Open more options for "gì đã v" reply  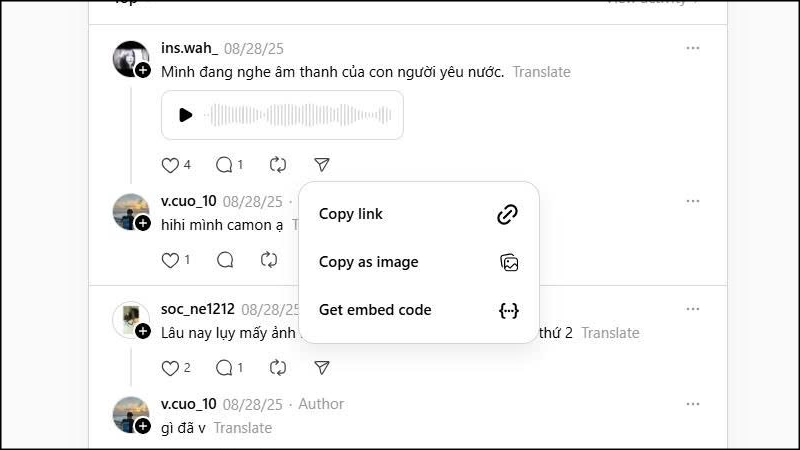693,404
